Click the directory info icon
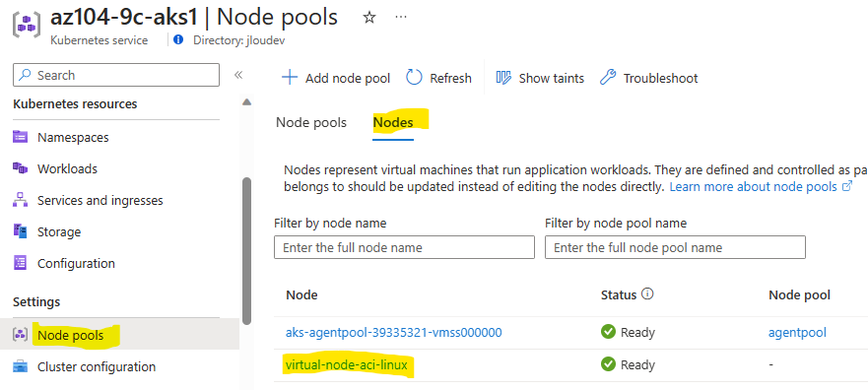This screenshot has width=868, height=390. [x=178, y=39]
